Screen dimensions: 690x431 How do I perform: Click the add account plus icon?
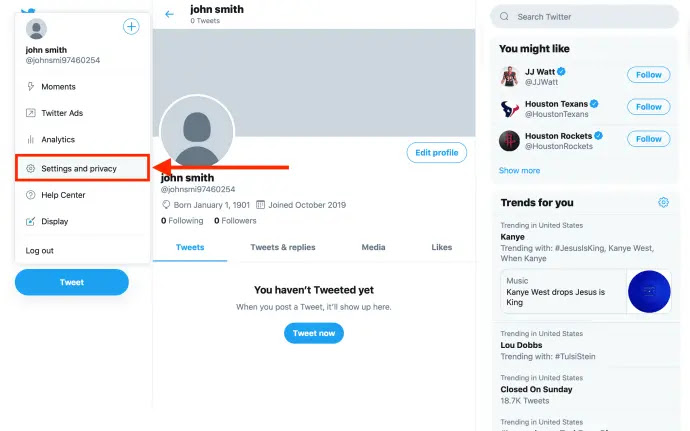(131, 26)
